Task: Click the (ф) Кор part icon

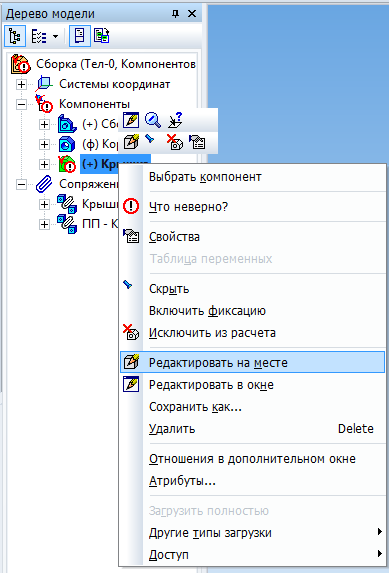Action: pyautogui.click(x=67, y=144)
